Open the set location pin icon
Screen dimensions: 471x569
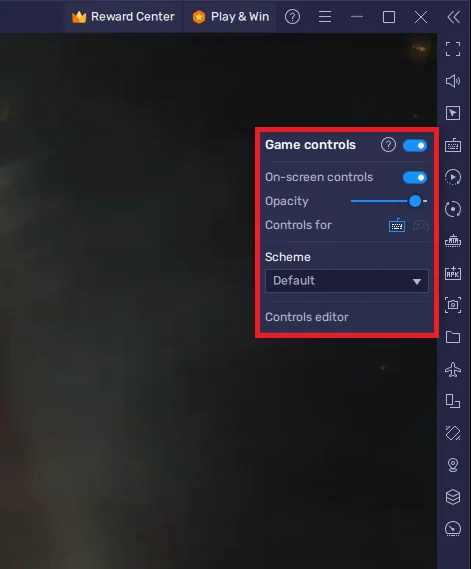[453, 465]
